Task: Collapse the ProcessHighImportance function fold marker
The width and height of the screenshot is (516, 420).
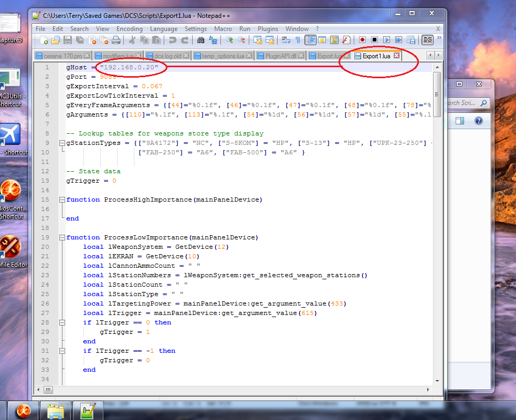Action: click(x=62, y=199)
